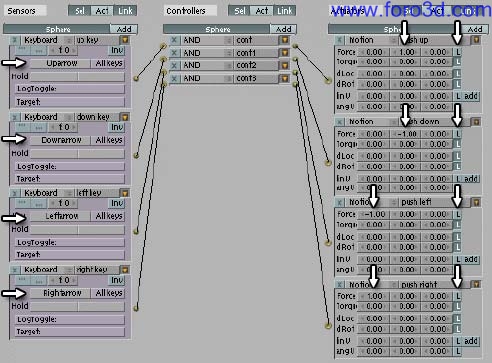Toggle Inv on the up key sensor

click(117, 50)
